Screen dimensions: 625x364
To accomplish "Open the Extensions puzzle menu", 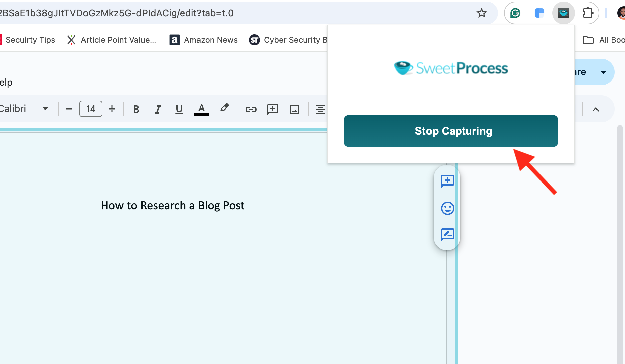I will [x=588, y=13].
